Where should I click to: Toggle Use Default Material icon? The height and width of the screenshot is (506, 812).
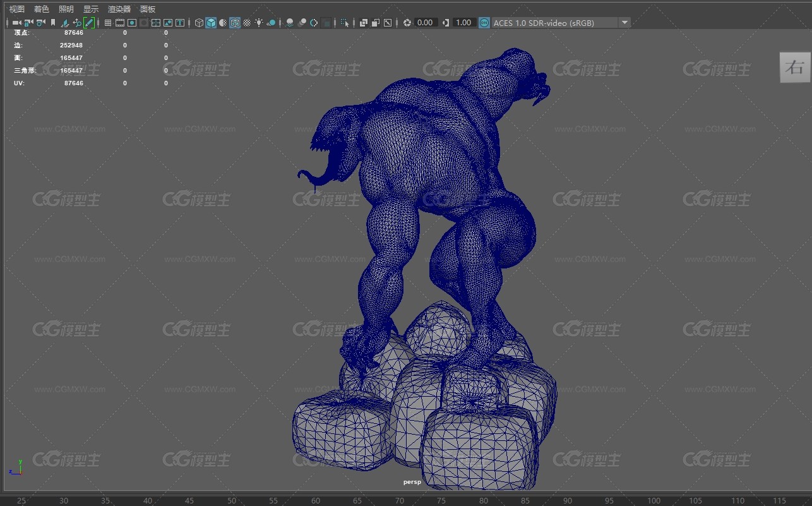[x=223, y=23]
